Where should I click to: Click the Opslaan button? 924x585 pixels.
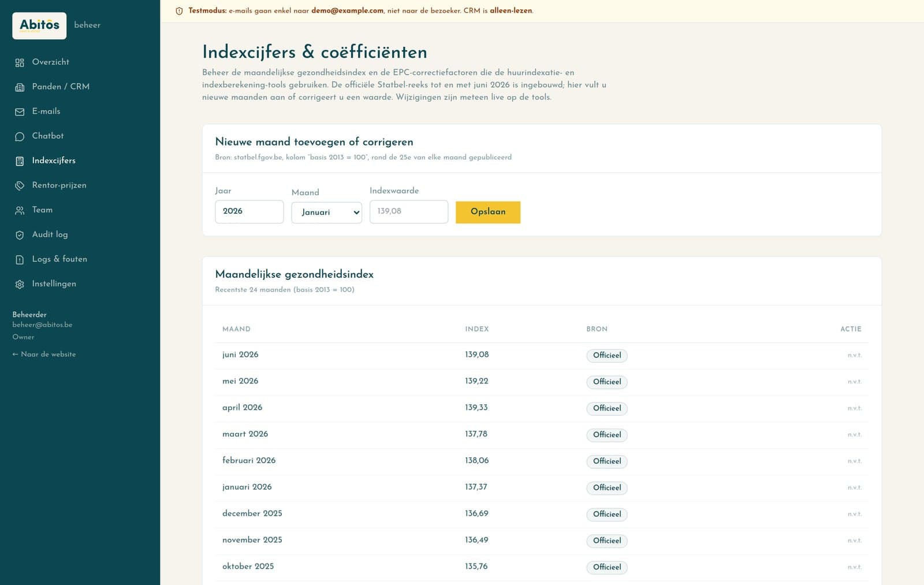[488, 212]
